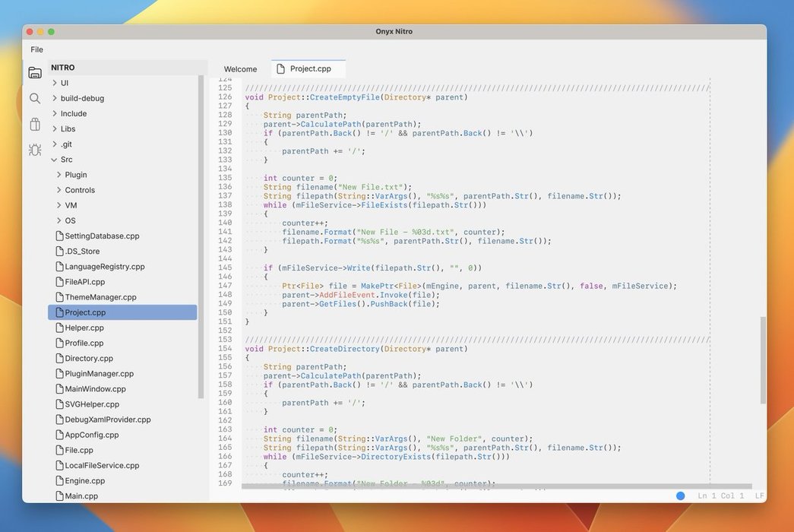794x532 pixels.
Task: Expand the Libs folder chevron
Action: (54, 128)
